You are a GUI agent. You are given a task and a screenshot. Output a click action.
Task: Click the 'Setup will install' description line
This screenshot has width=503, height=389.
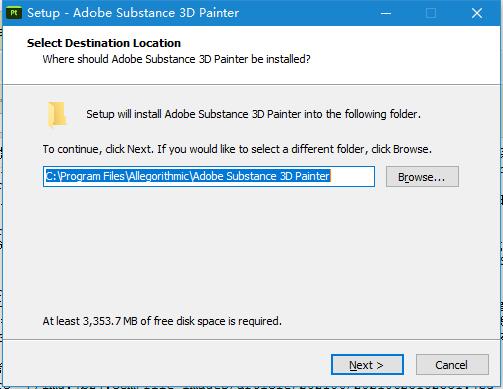tap(253, 114)
